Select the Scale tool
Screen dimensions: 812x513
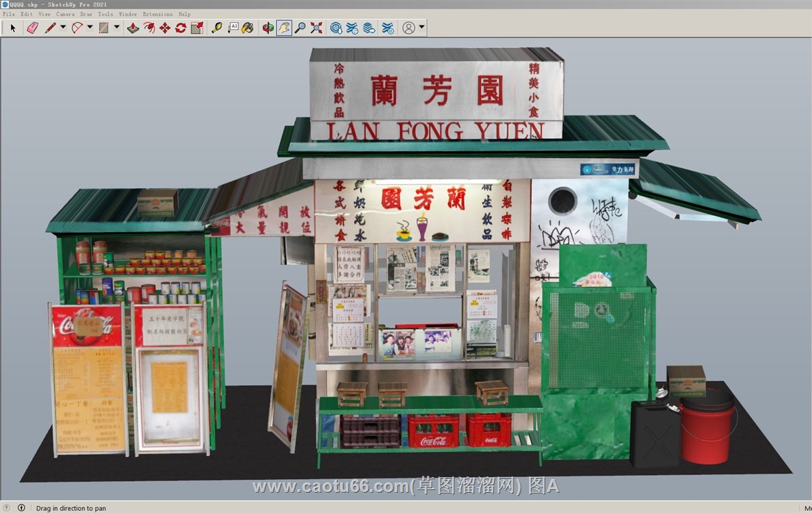[197, 28]
